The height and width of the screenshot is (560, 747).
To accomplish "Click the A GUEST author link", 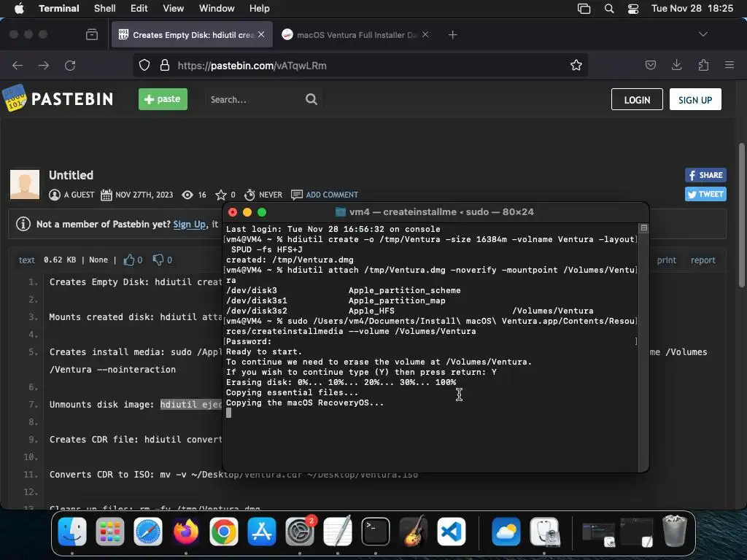I will tap(79, 195).
